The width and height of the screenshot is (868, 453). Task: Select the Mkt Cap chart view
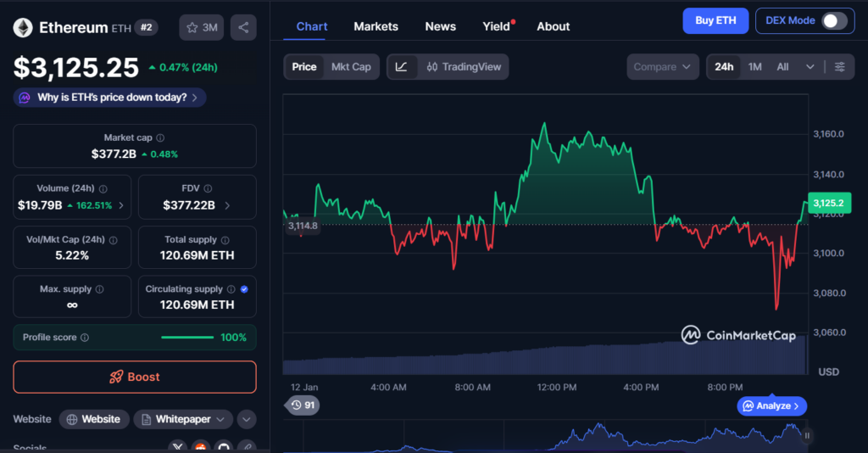tap(351, 67)
